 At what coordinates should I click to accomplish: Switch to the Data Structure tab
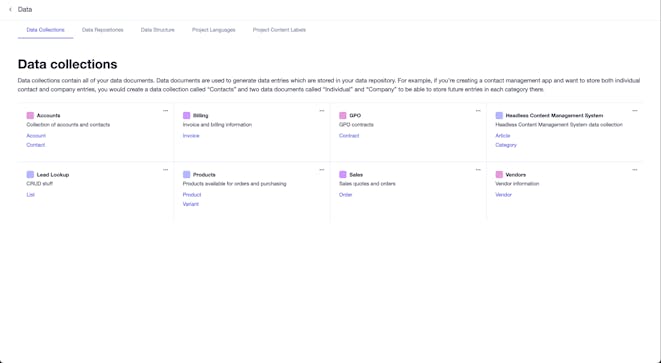pos(158,30)
